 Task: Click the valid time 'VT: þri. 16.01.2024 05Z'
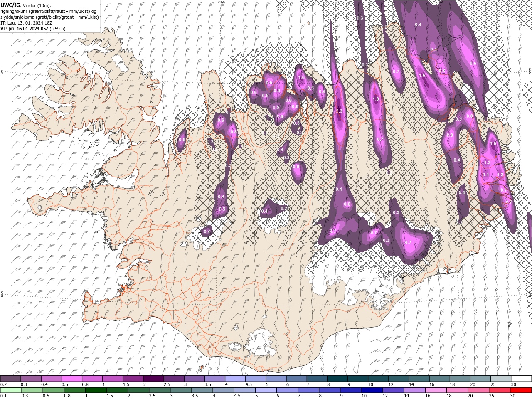[x=24, y=29]
